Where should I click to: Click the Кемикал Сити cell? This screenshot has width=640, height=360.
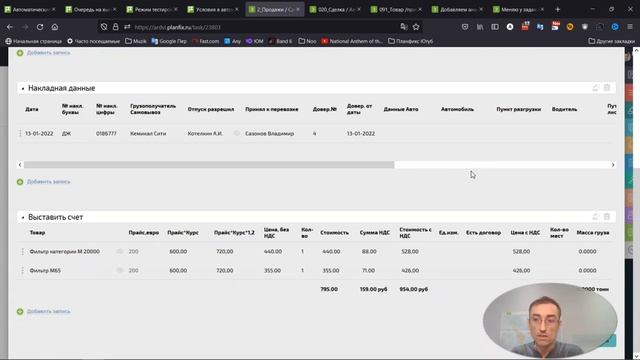click(x=148, y=133)
